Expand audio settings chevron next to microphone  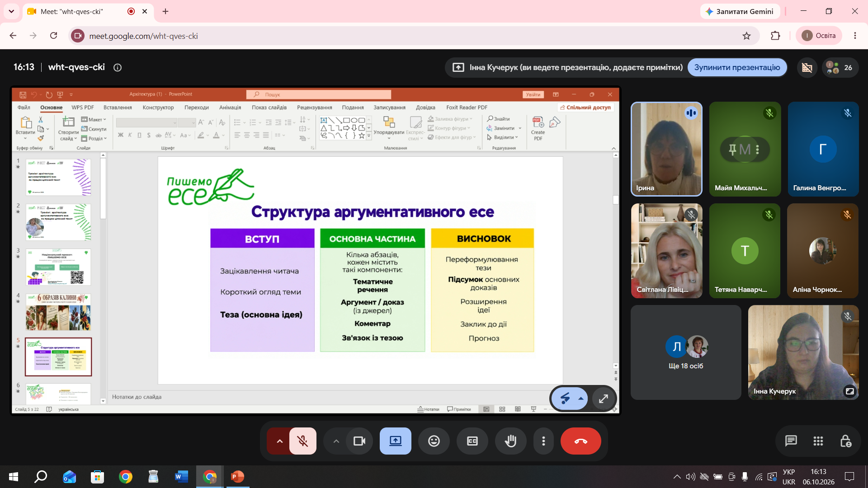tap(279, 441)
